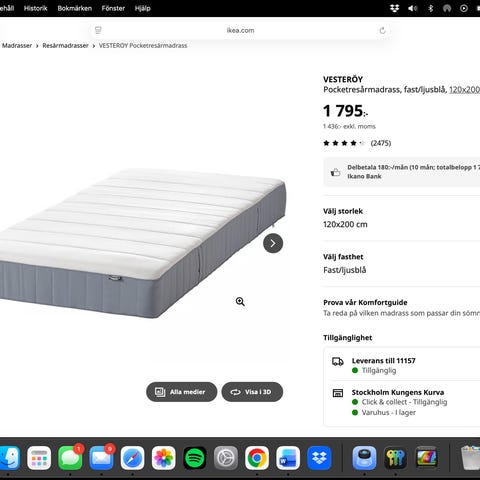The height and width of the screenshot is (480, 480).
Task: Expand the Delbetala Ikano Bank payment info
Action: click(401, 172)
